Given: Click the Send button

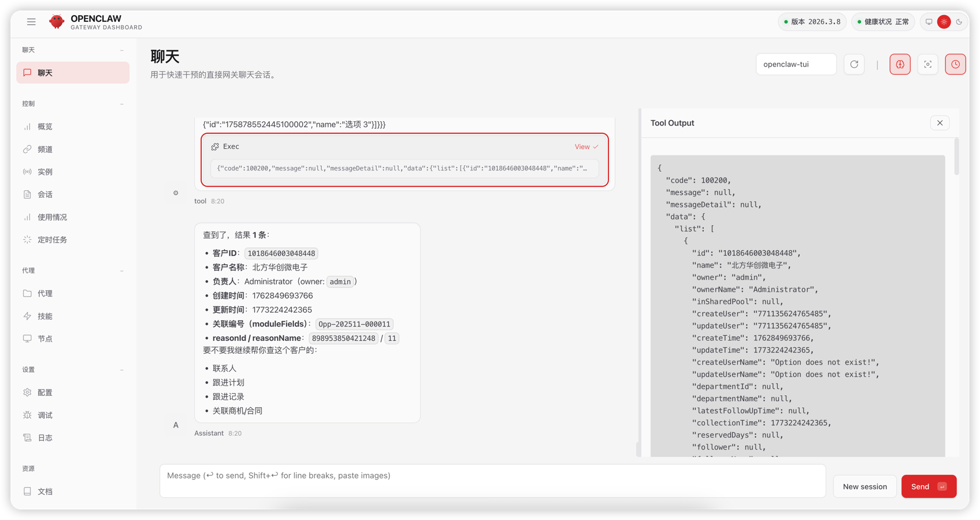Looking at the screenshot, I should pyautogui.click(x=928, y=486).
